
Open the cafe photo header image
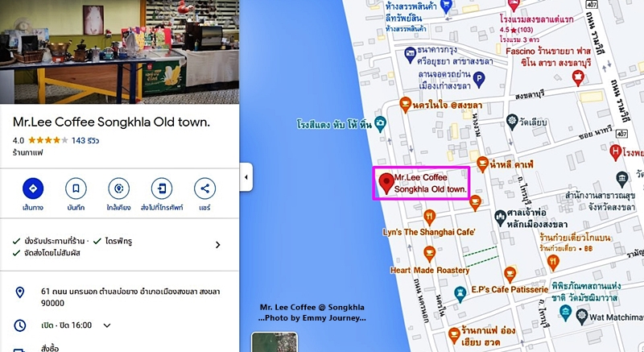point(119,52)
